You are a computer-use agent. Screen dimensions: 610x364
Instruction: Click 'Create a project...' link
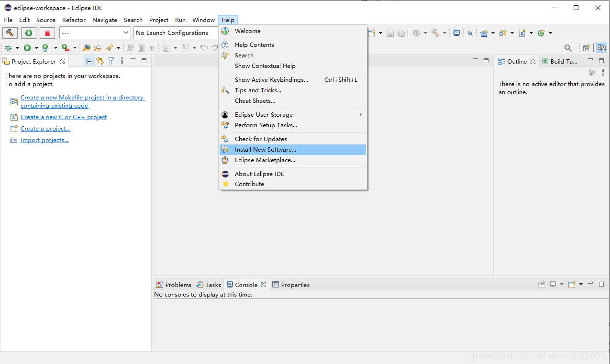[45, 129]
